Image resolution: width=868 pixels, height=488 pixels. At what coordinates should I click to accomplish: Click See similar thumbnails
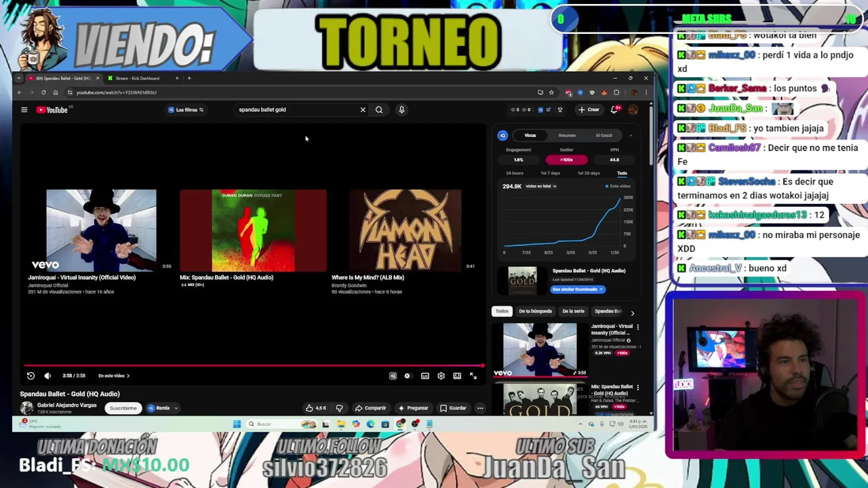tap(577, 289)
